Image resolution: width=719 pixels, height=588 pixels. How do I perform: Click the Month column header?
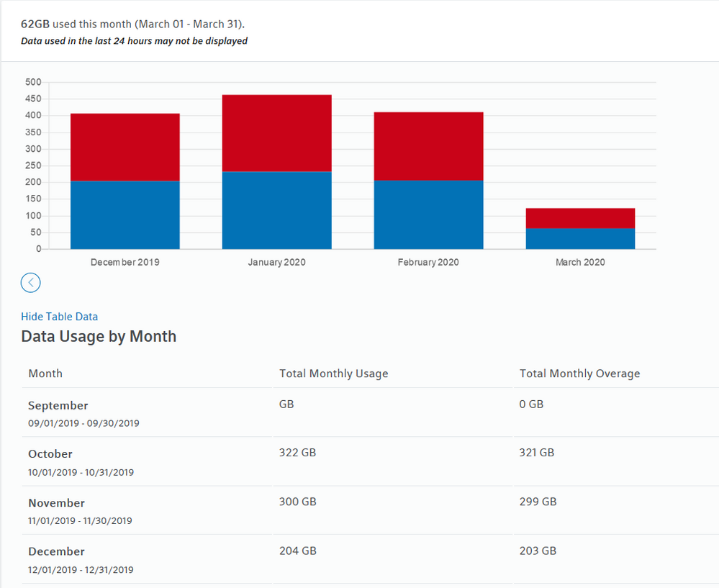[x=45, y=374]
